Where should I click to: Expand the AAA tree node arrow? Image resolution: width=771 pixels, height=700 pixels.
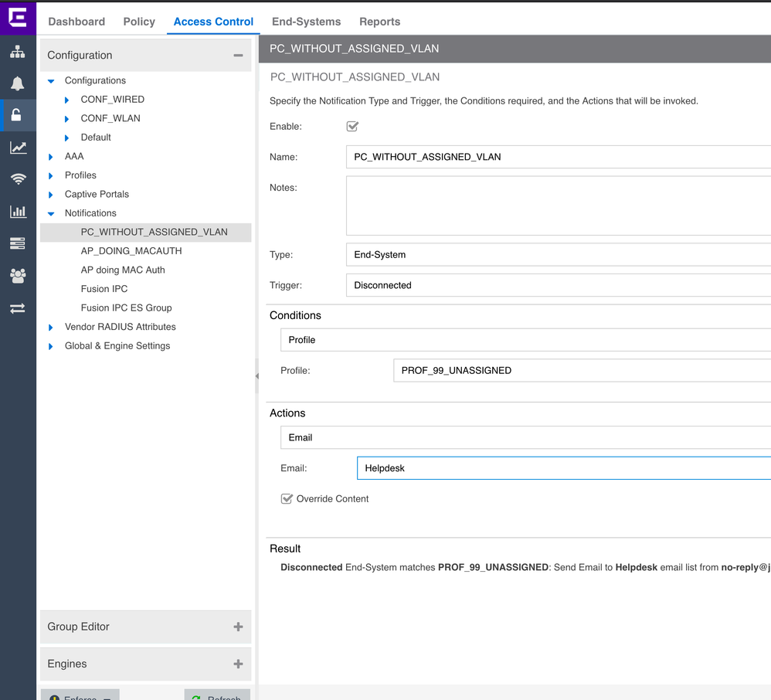point(51,157)
